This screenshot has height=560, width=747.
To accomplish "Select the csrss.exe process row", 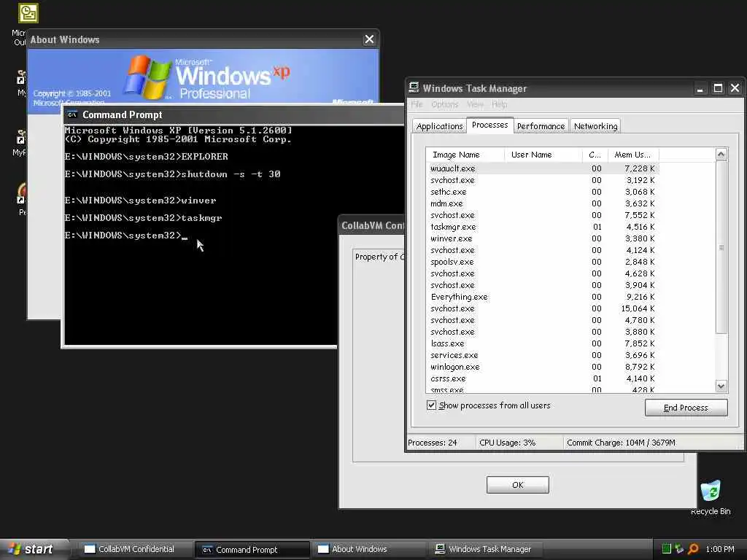I will click(x=543, y=378).
